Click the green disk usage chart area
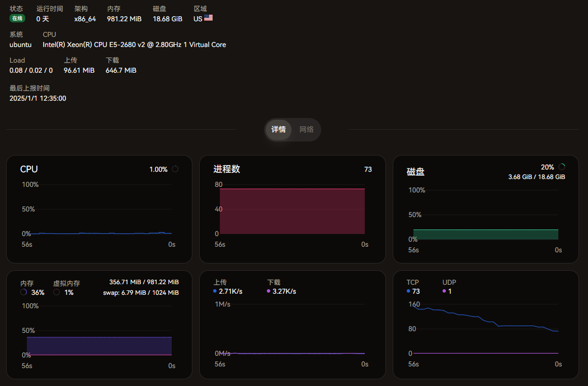The width and height of the screenshot is (588, 386). click(486, 234)
